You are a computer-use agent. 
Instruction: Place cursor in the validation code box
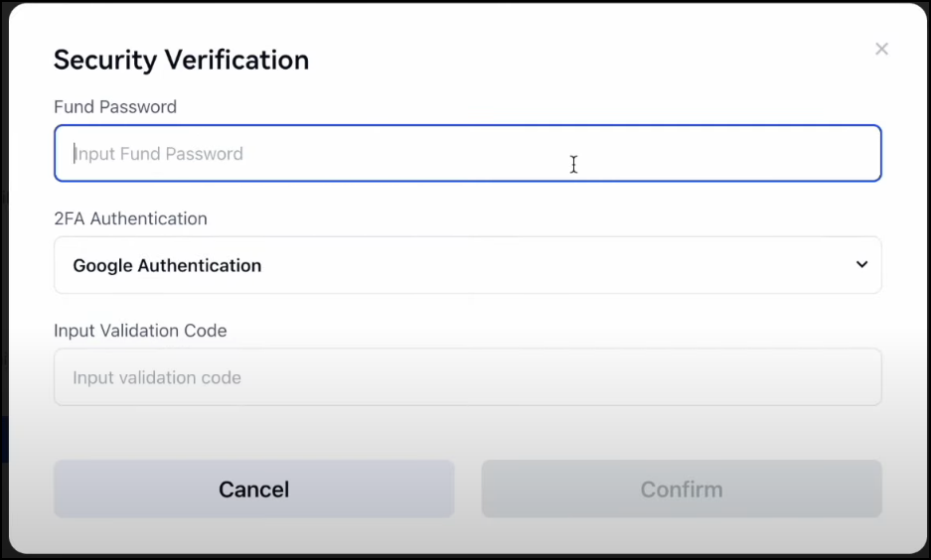(467, 377)
